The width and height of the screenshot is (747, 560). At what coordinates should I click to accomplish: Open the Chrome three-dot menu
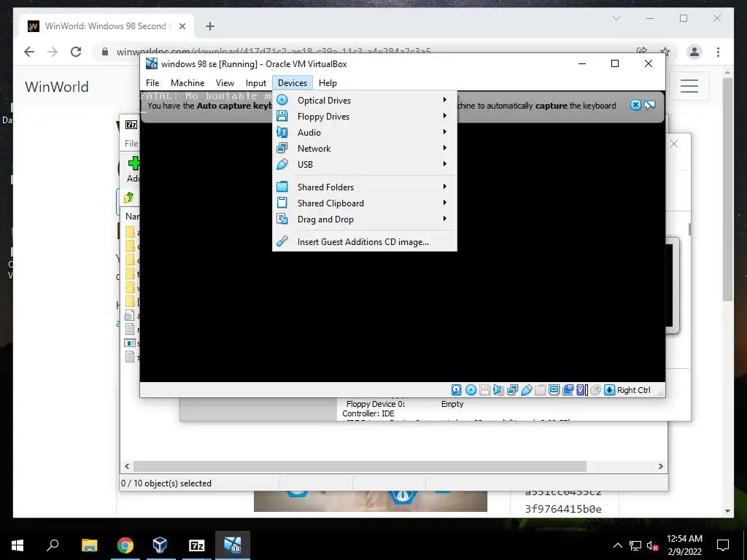(x=718, y=52)
